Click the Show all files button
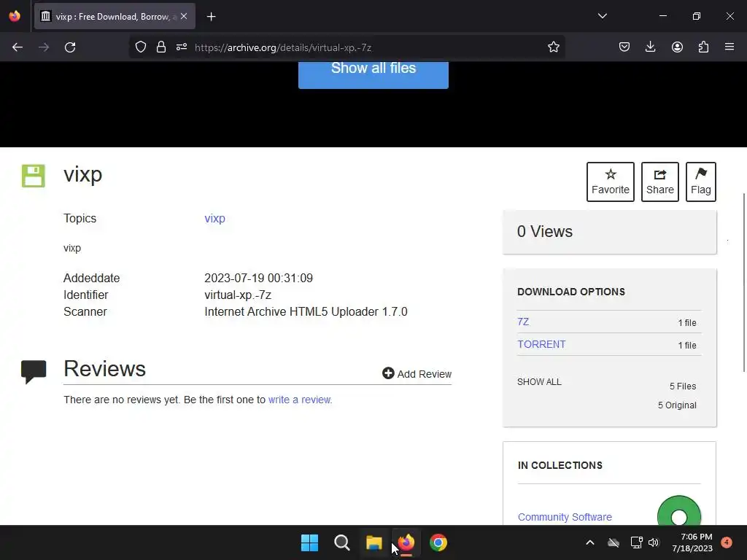 pos(373,74)
